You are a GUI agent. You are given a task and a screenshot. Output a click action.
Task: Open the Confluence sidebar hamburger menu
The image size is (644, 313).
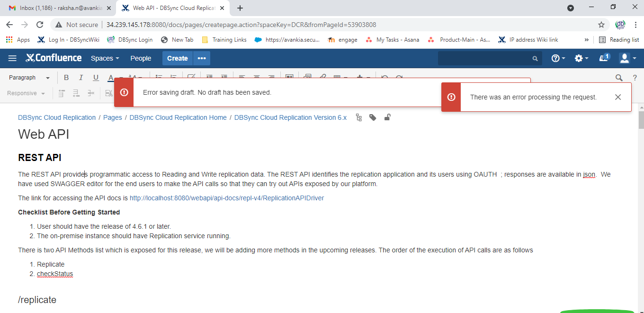[12, 58]
